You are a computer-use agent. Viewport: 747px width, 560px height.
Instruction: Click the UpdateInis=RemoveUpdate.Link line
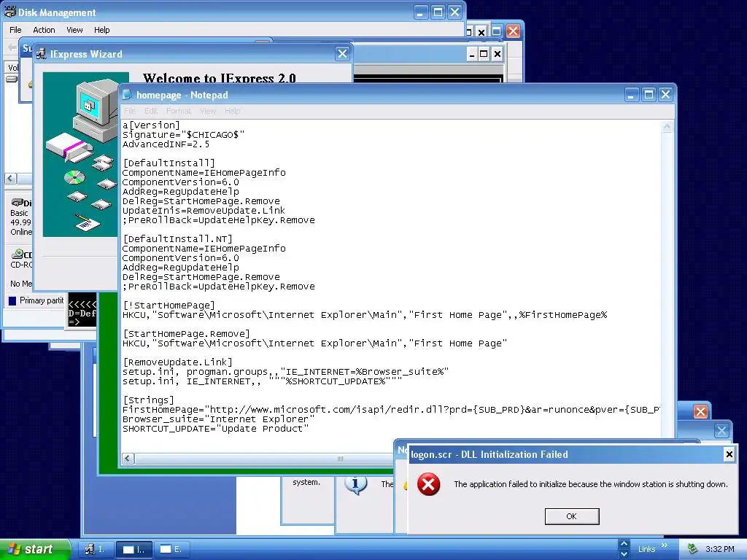point(204,211)
